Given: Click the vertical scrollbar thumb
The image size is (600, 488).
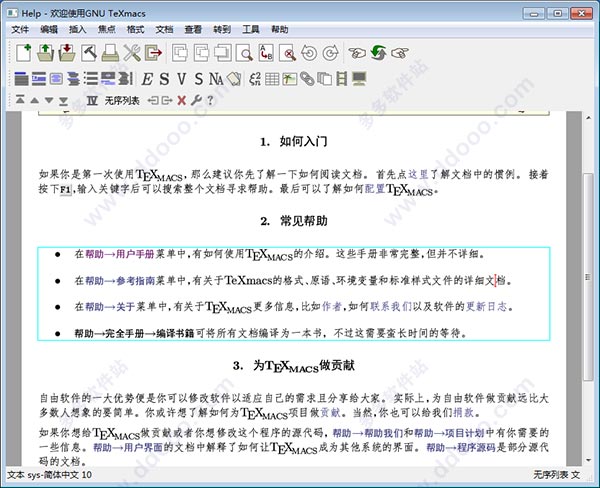Looking at the screenshot, I should tap(588, 276).
